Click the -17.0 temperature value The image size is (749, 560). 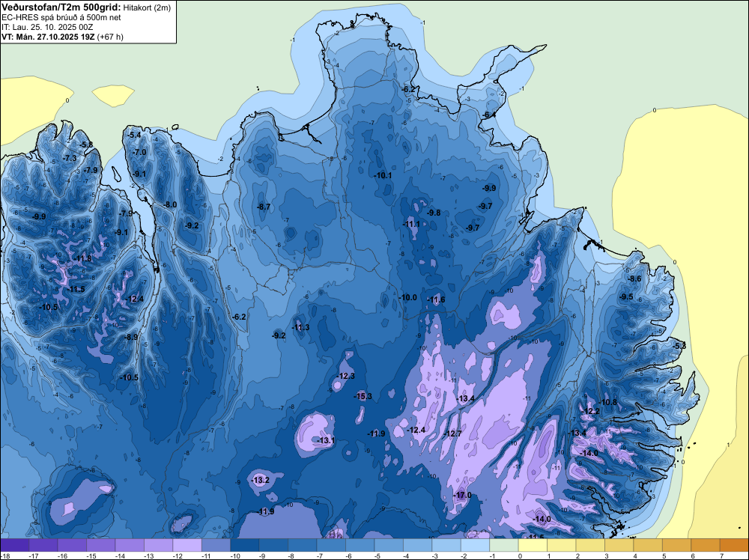point(462,495)
